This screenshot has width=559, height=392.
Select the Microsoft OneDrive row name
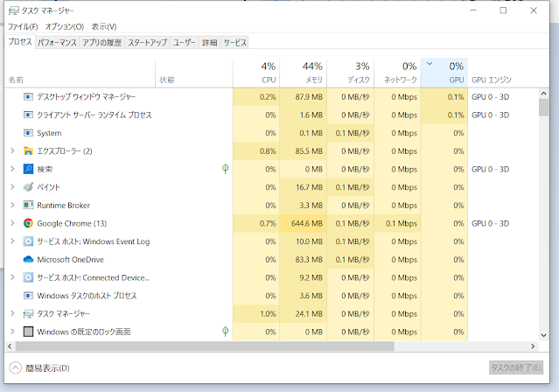point(70,260)
